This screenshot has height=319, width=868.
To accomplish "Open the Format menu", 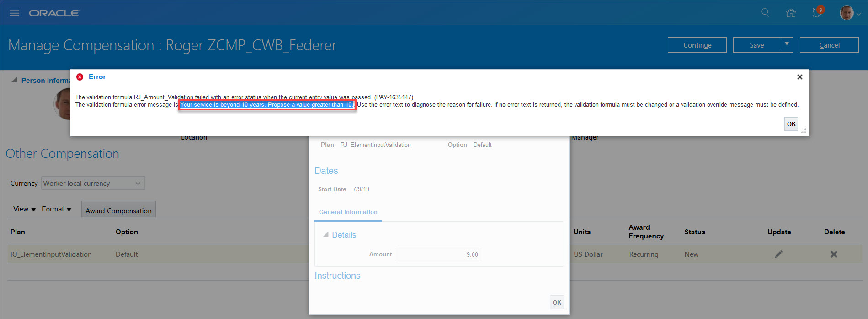I will [x=56, y=209].
